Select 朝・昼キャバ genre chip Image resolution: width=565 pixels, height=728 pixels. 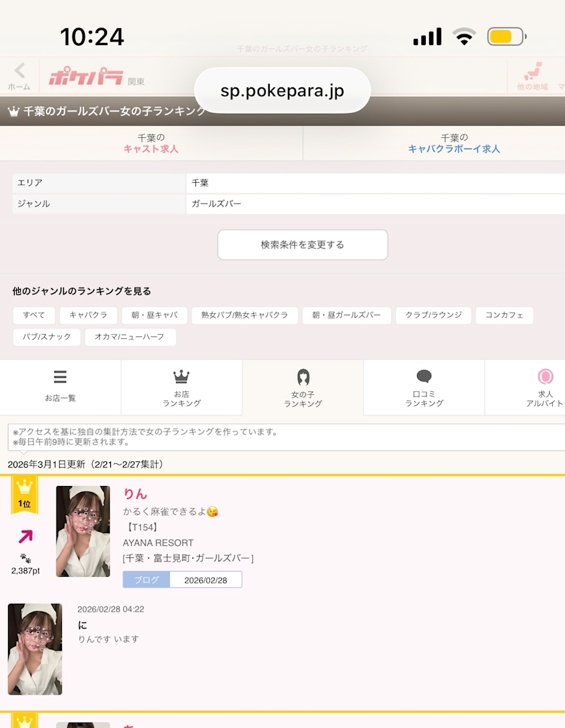(x=154, y=315)
